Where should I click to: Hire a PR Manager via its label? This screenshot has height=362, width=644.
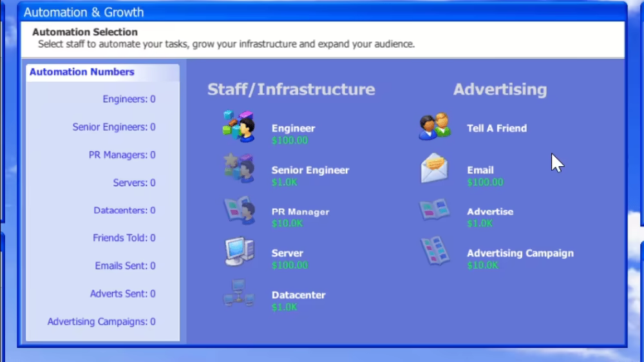(300, 212)
